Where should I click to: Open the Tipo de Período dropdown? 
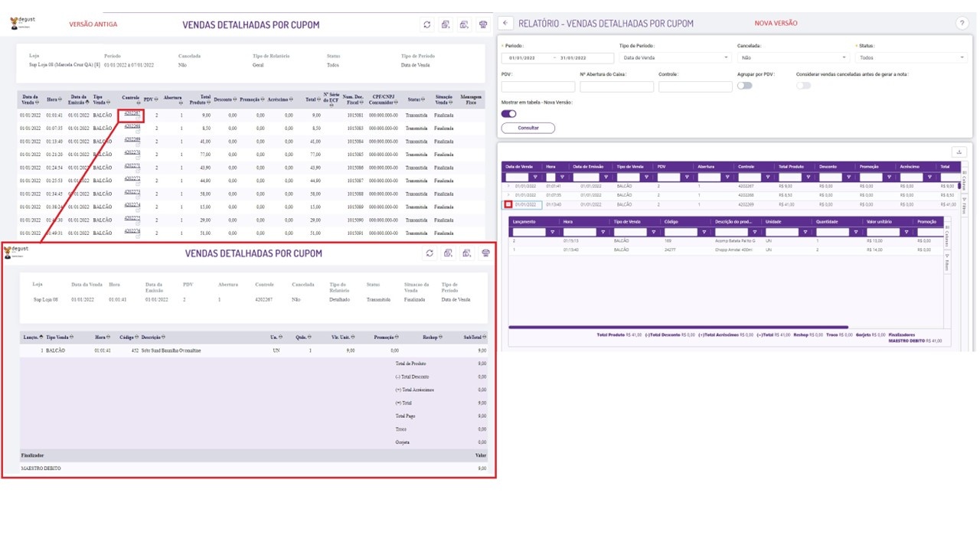[x=675, y=57]
